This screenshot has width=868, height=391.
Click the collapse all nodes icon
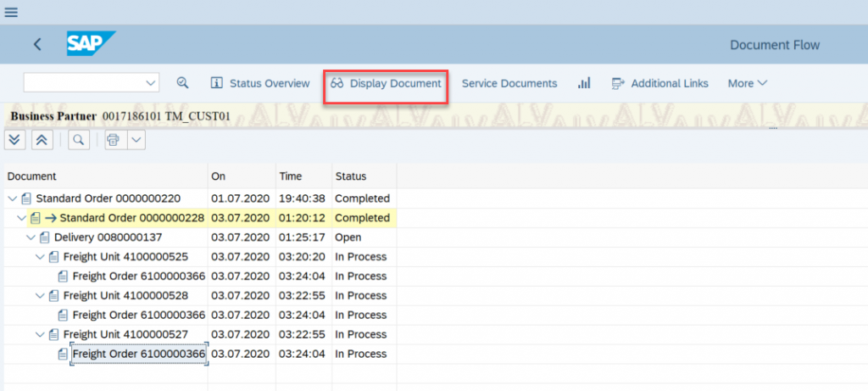tap(42, 140)
